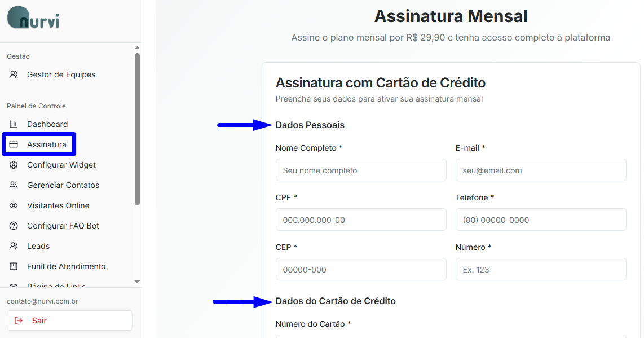Screen dimensions: 644x338
Task: Click the Telefone input field
Action: [x=541, y=220]
